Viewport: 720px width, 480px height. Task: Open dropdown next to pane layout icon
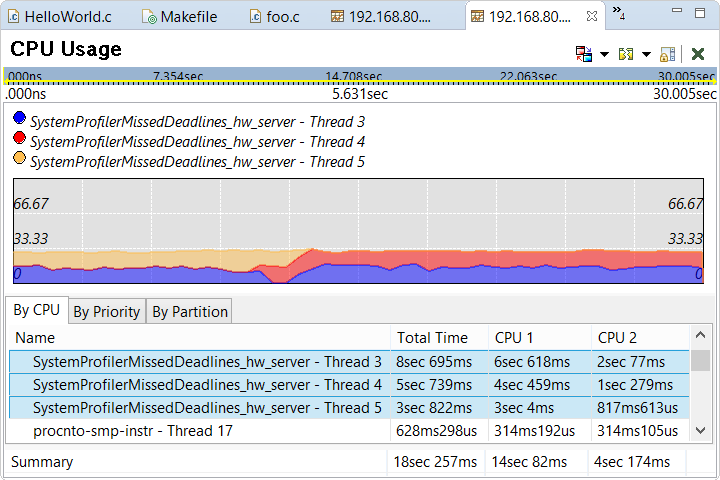[x=605, y=54]
